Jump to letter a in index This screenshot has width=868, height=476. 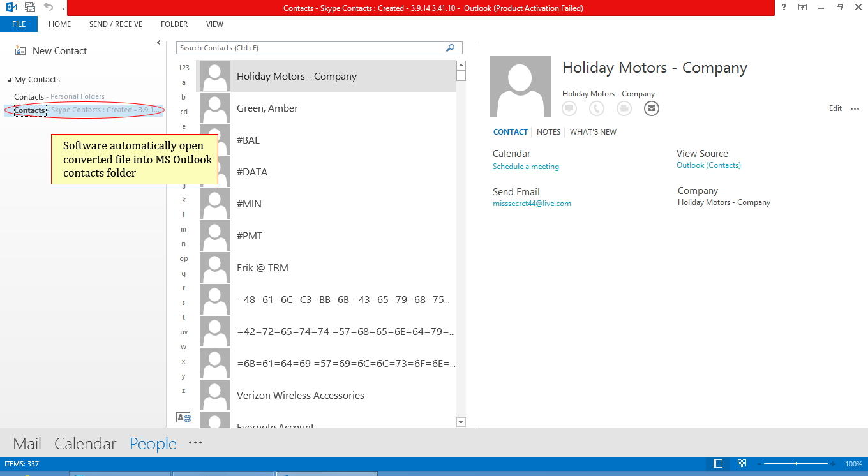coord(184,82)
